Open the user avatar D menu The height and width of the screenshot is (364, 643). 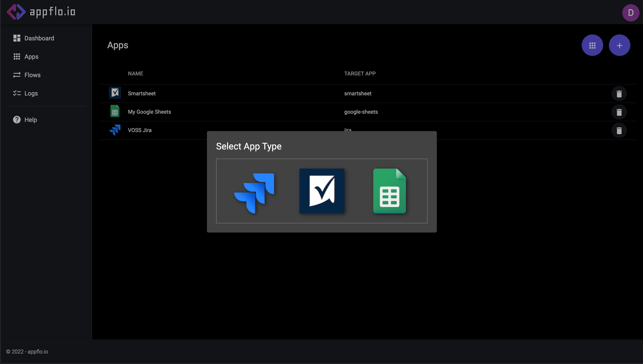(x=630, y=13)
